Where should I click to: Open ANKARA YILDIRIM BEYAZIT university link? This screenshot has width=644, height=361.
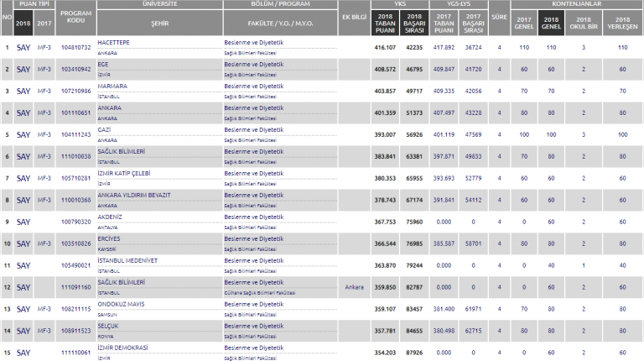[x=134, y=194]
